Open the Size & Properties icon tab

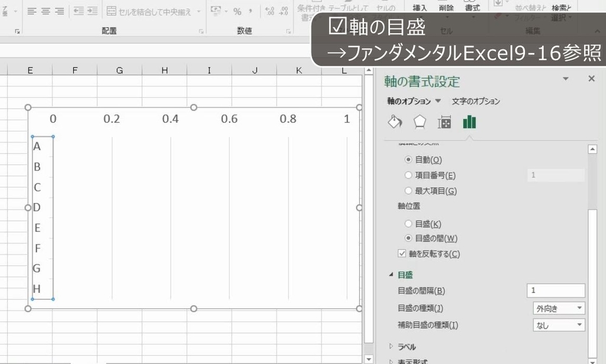pos(444,122)
